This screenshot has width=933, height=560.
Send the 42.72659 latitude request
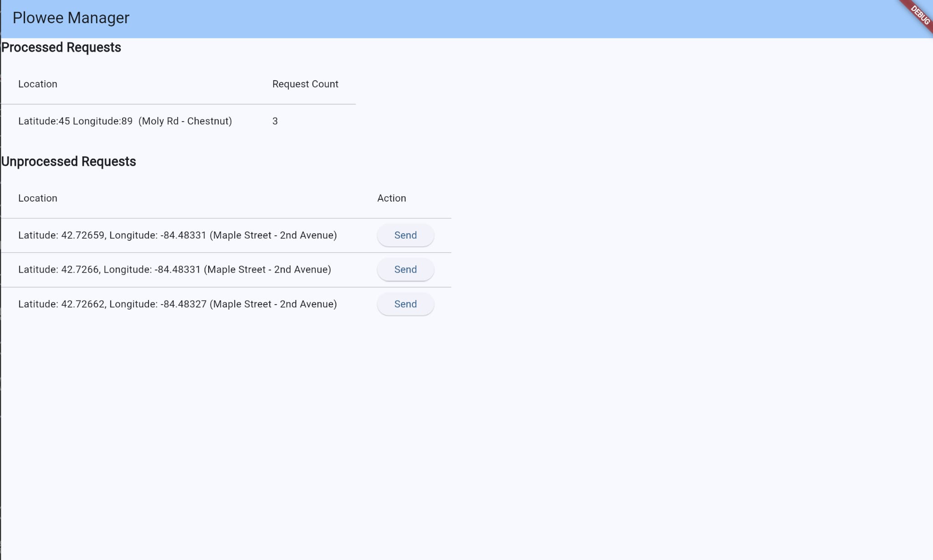(405, 235)
